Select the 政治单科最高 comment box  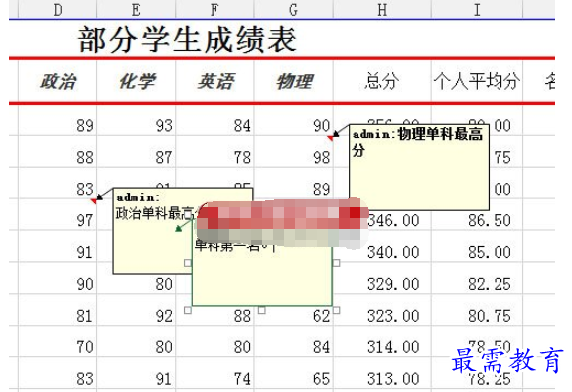point(152,230)
